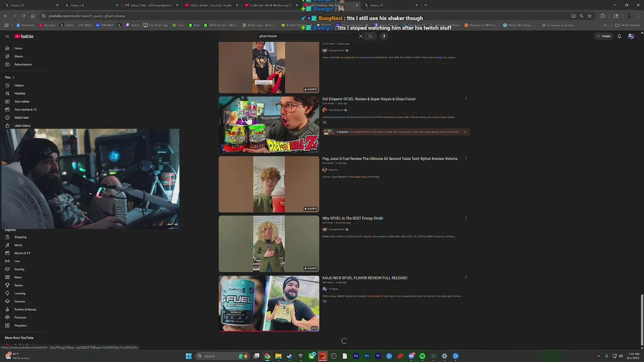
Task: Open more options for Pog Juice video
Action: click(466, 158)
